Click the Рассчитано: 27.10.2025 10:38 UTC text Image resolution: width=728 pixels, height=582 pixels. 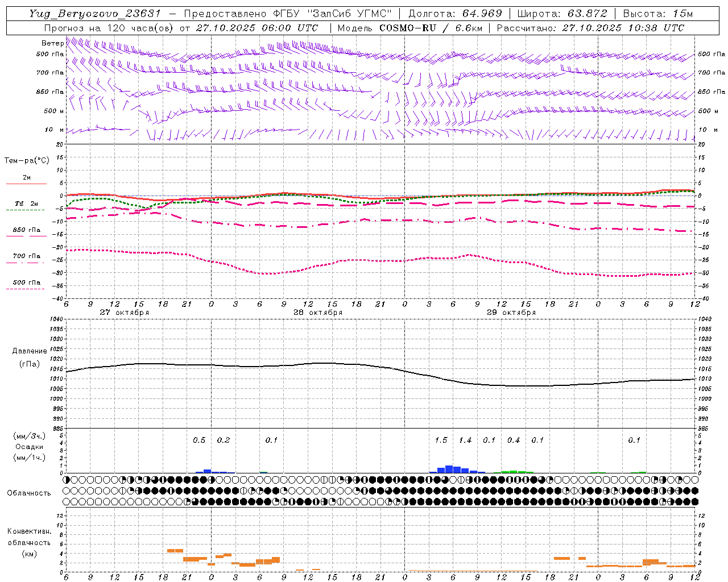pos(590,28)
